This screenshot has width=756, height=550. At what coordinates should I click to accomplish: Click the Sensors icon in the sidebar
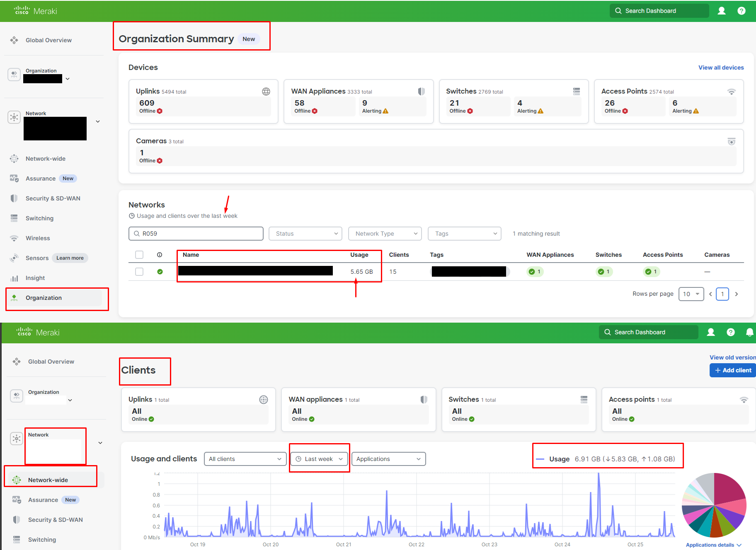tap(14, 258)
